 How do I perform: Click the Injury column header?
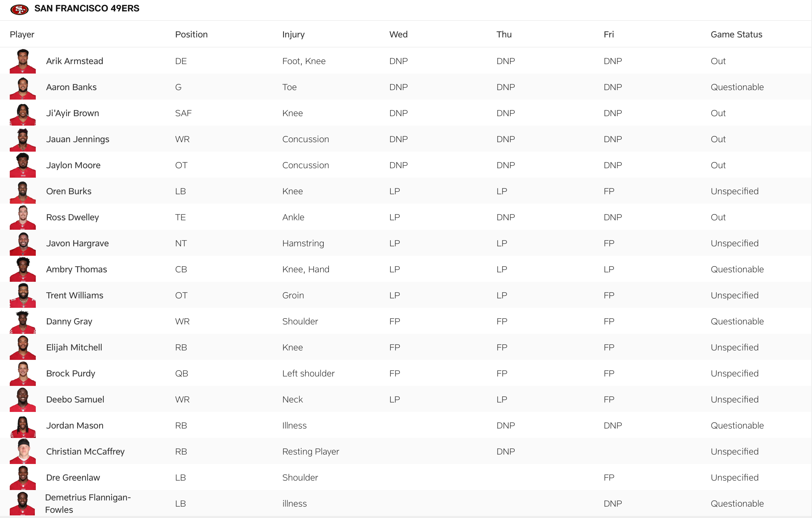point(293,34)
